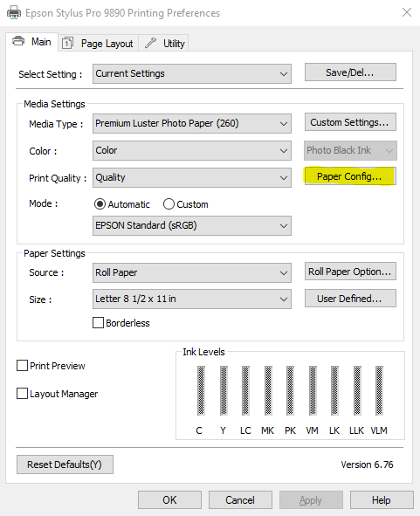The width and height of the screenshot is (420, 516).
Task: Open the Color mode dropdown
Action: click(x=192, y=151)
